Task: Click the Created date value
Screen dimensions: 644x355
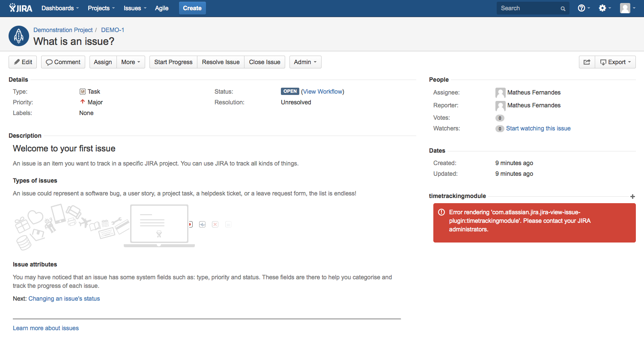Action: click(x=514, y=163)
